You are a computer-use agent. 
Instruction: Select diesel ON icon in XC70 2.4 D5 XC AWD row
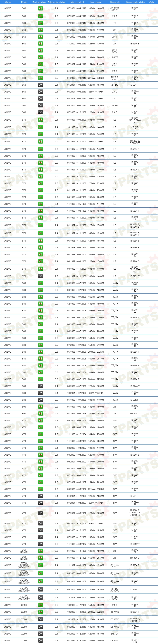tap(40, 589)
